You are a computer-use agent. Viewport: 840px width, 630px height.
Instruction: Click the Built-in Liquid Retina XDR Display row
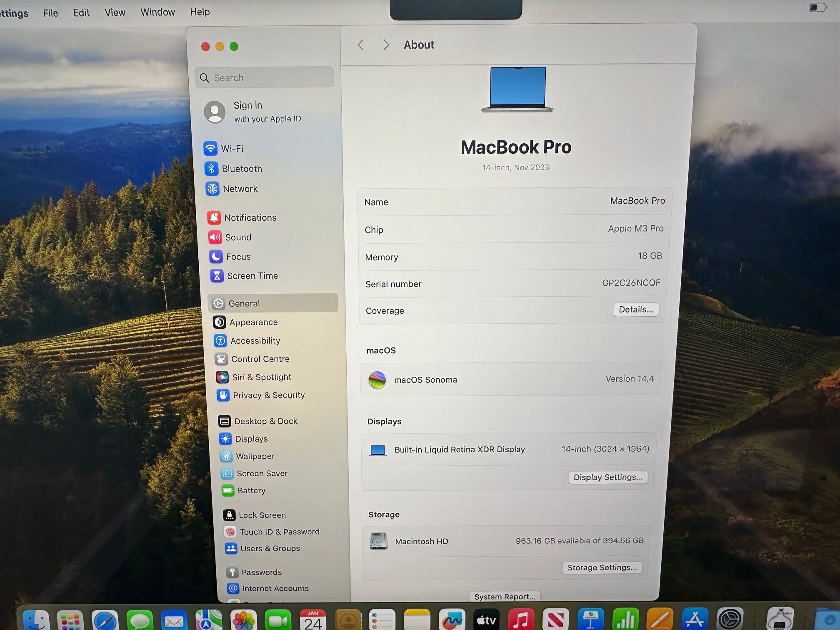509,449
